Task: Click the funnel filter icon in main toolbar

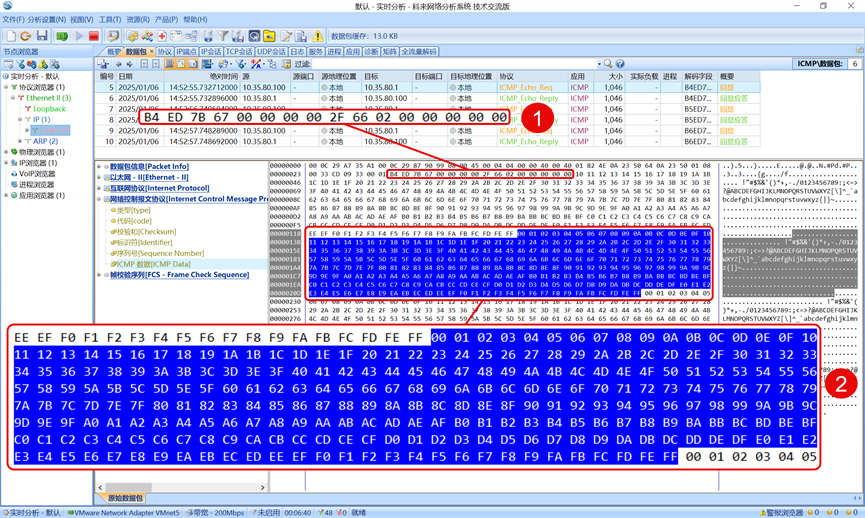Action: point(222,36)
